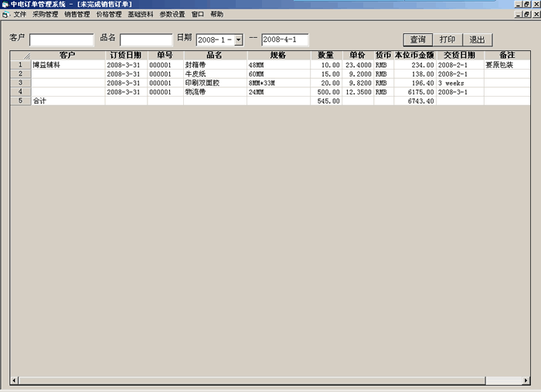Close the inner 未完成销售订单 window
Image resolution: width=541 pixels, height=392 pixels.
[x=535, y=14]
